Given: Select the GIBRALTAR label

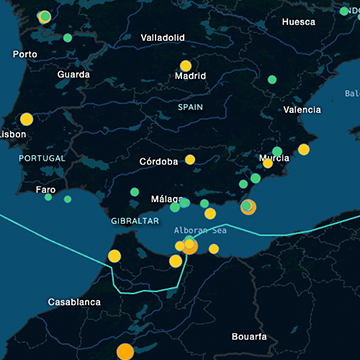Looking at the screenshot, I should click(135, 221).
